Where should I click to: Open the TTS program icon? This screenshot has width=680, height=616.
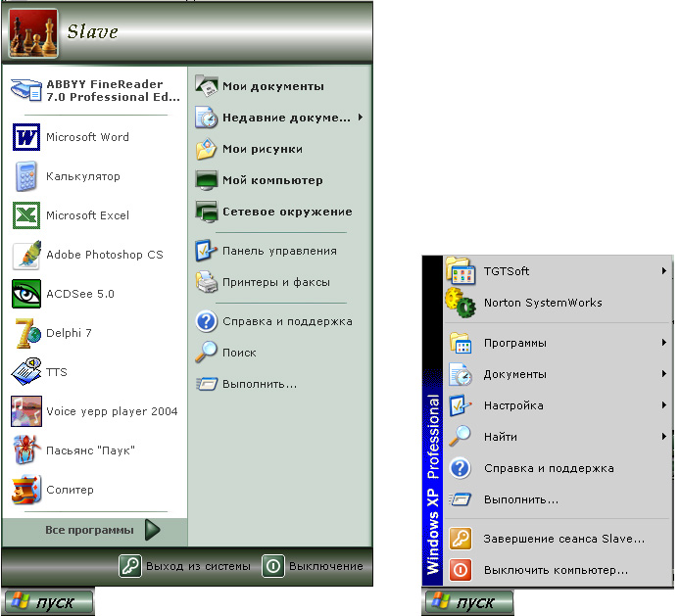(26, 371)
